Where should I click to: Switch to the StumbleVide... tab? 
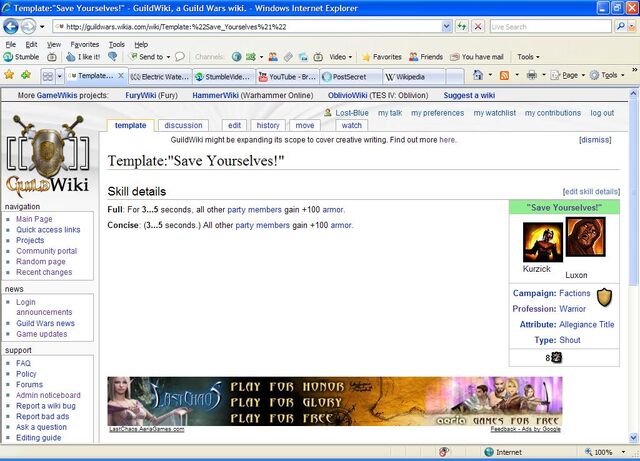224,77
